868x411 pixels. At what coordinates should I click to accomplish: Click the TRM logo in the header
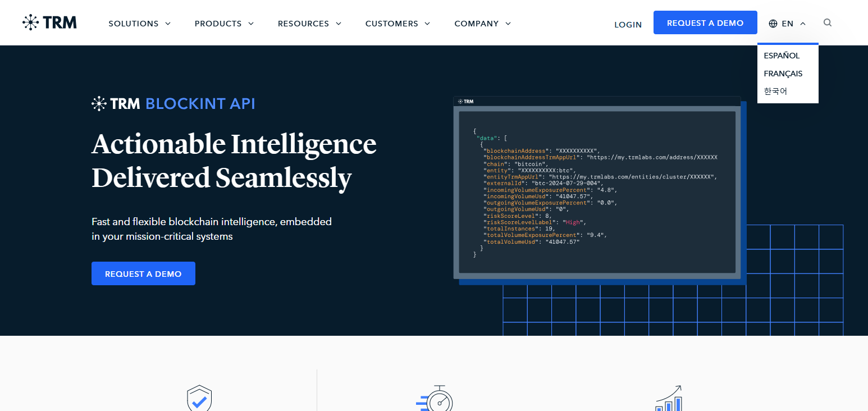[x=49, y=22]
